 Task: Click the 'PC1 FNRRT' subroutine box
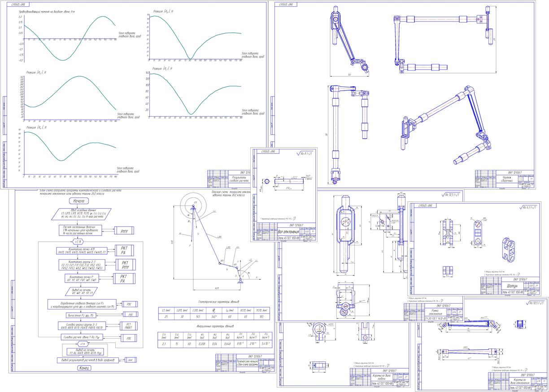coord(128,326)
